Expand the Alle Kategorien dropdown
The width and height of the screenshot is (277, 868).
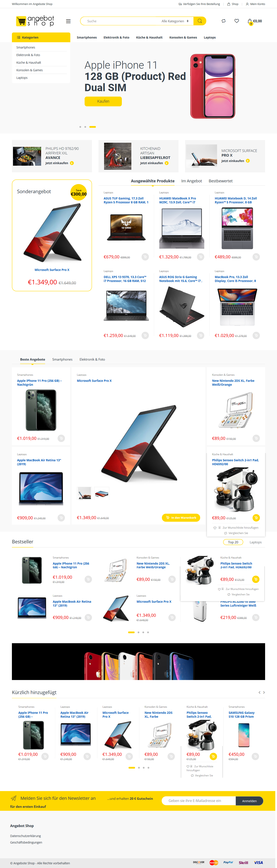(x=175, y=21)
